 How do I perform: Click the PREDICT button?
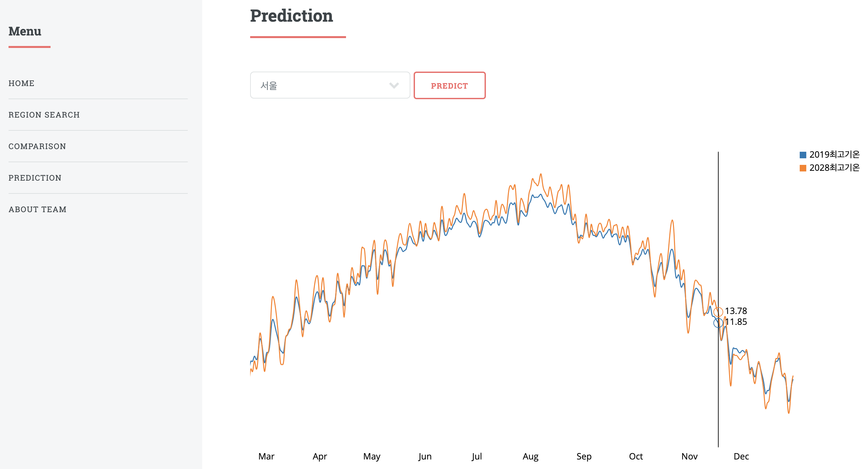tap(449, 85)
